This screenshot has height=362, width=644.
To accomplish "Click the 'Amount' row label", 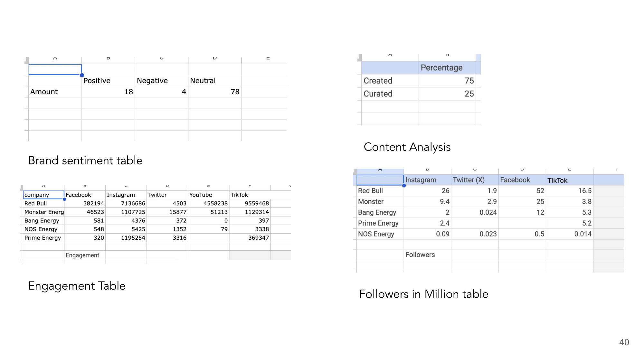I will [x=55, y=92].
